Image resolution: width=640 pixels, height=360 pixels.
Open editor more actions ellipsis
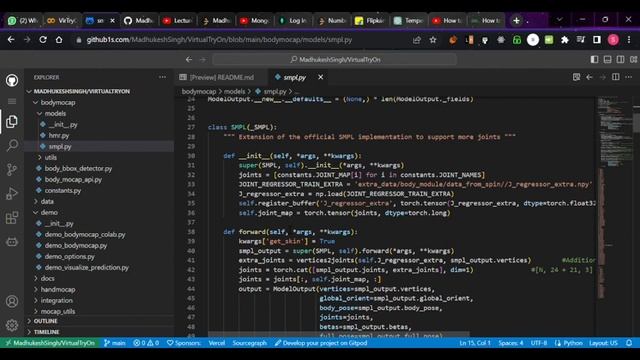629,77
